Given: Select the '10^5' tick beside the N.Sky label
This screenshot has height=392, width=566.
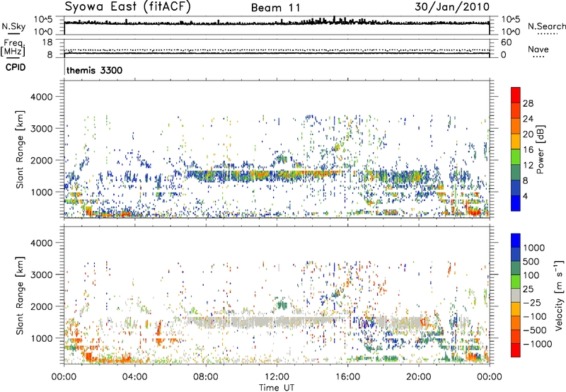Looking at the screenshot, I should 43,20.
